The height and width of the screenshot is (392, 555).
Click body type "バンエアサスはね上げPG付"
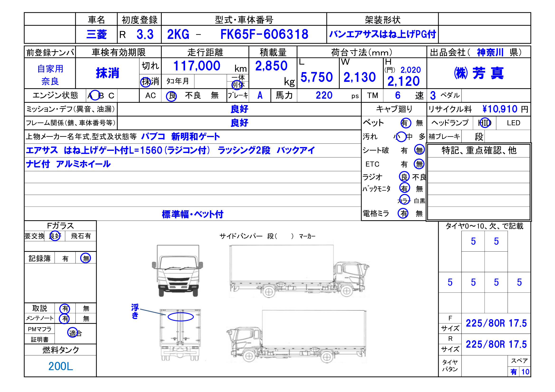(382, 34)
